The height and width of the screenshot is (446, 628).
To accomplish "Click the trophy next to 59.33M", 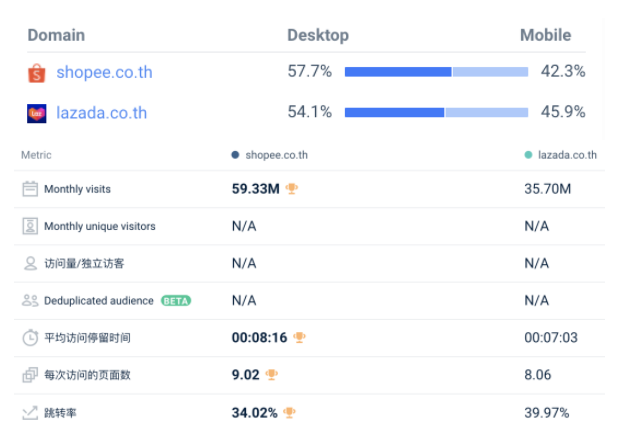I will coord(292,189).
